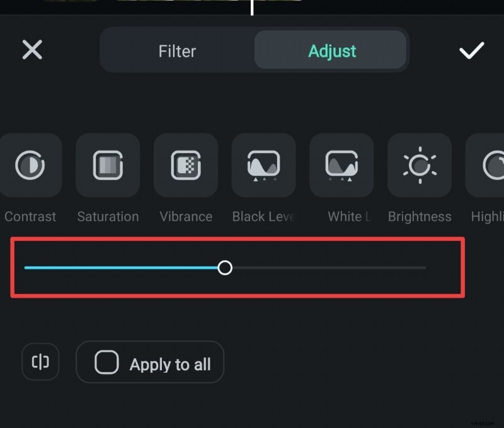The width and height of the screenshot is (504, 428).
Task: Select the Black Level histogram icon
Action: (x=263, y=166)
